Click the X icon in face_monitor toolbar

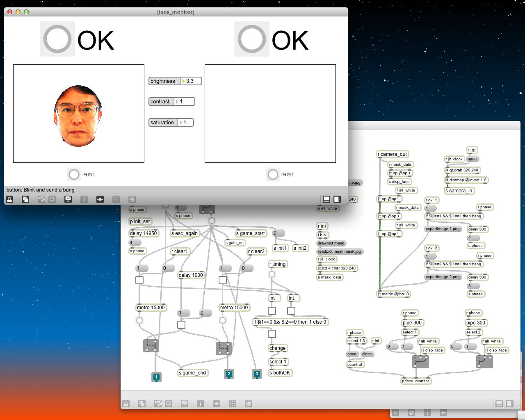52,199
